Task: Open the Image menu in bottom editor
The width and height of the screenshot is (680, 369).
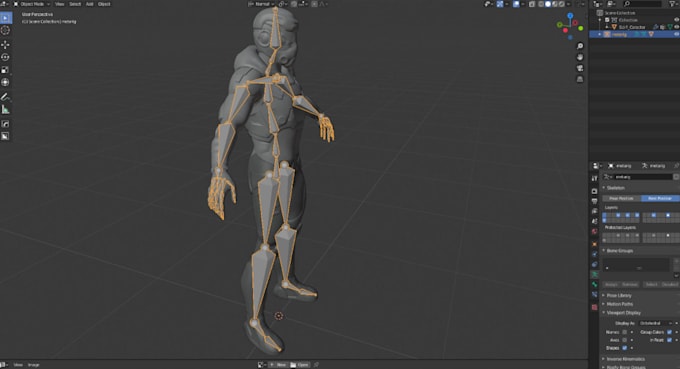Action: point(33,365)
